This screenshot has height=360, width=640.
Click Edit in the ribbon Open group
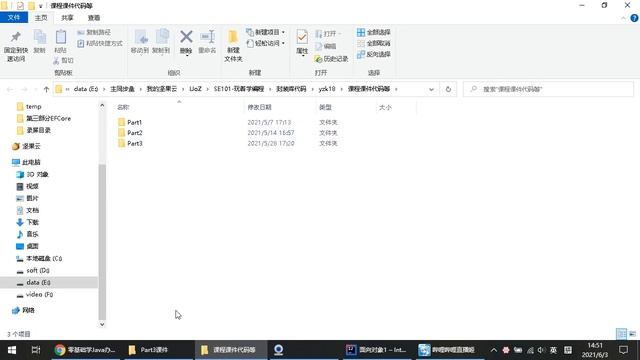click(x=326, y=46)
